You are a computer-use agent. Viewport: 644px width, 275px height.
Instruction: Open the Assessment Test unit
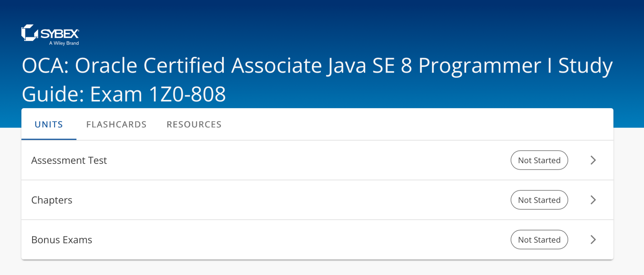(x=69, y=160)
